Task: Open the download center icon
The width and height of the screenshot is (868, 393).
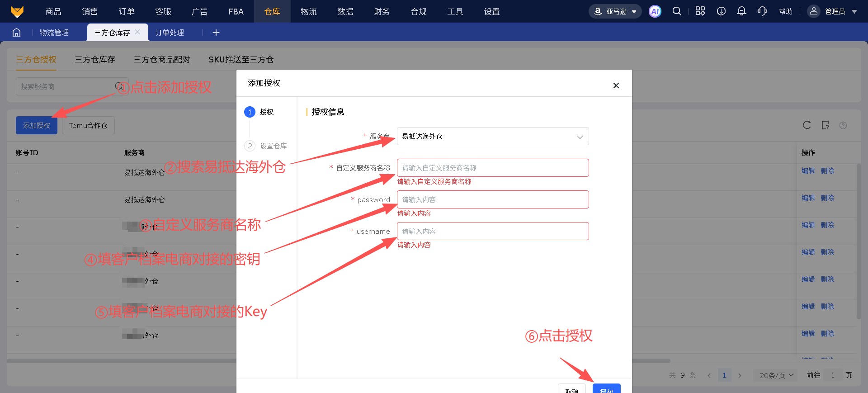Action: click(721, 11)
